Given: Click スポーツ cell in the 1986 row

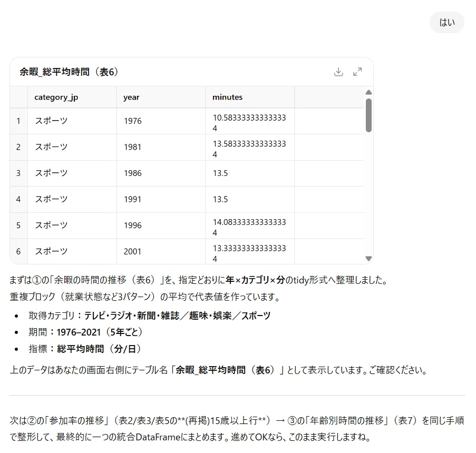Looking at the screenshot, I should [x=72, y=173].
